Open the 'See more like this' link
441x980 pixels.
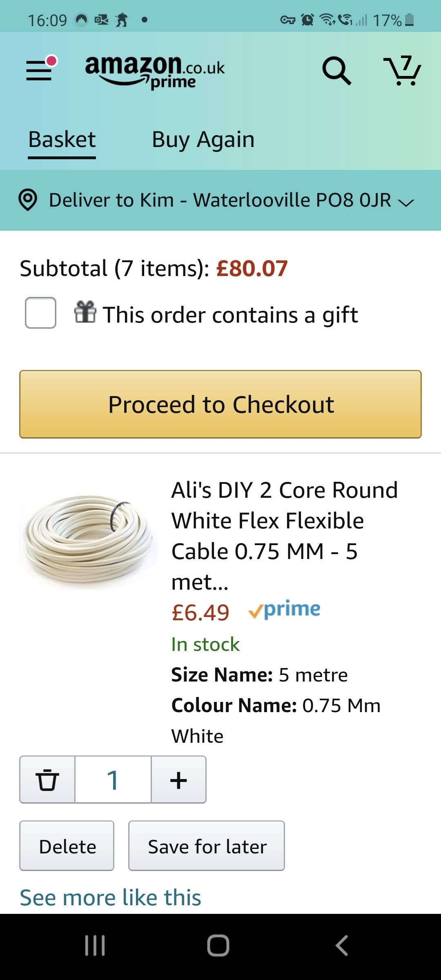[110, 897]
